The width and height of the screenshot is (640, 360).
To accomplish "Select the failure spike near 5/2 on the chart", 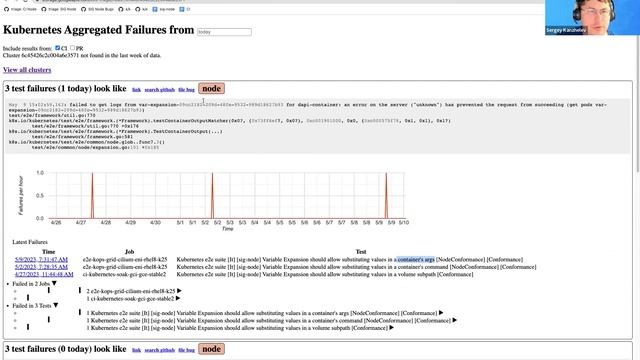I will [212, 196].
